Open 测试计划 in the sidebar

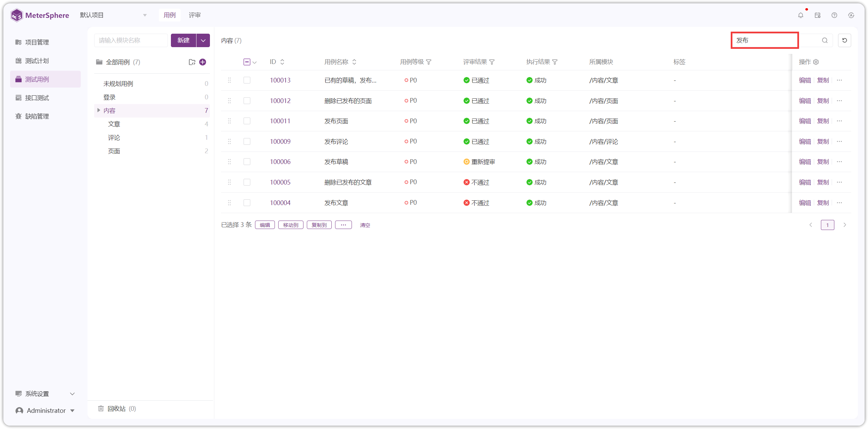[45, 61]
